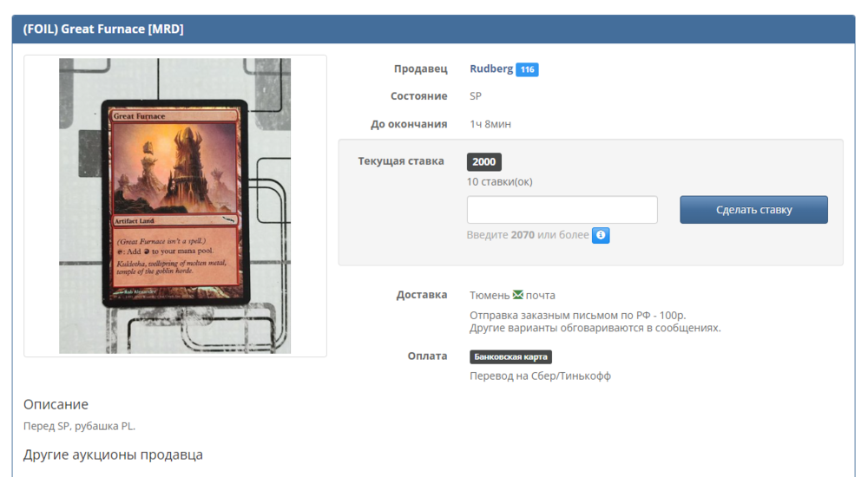The width and height of the screenshot is (868, 477).
Task: Click the Перевод на Сбер/Тинькофф payment text
Action: (540, 376)
